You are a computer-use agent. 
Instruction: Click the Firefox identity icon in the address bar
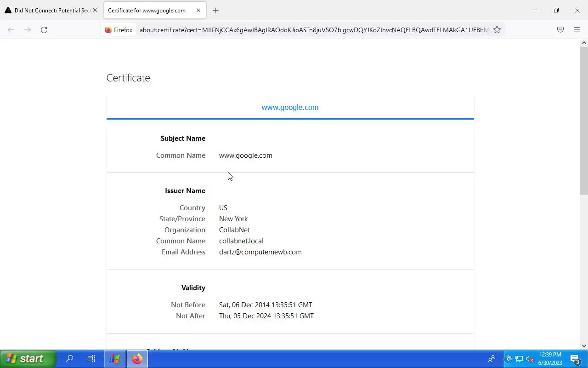(119, 30)
